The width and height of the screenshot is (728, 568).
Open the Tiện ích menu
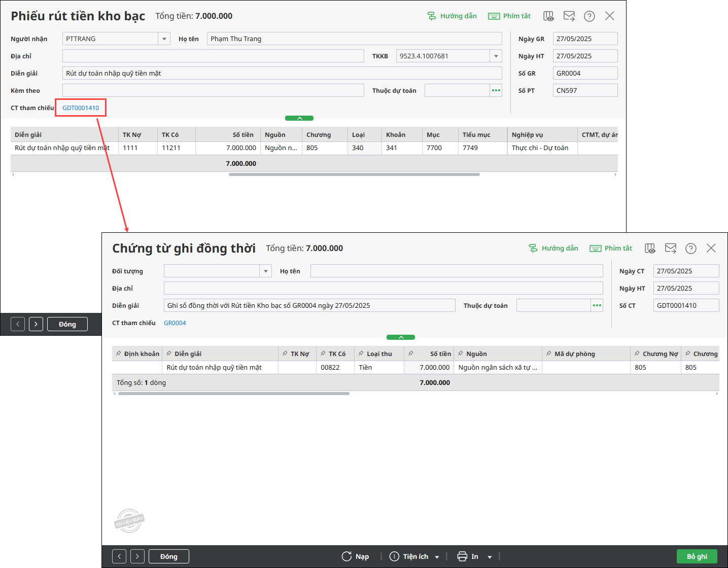[414, 556]
